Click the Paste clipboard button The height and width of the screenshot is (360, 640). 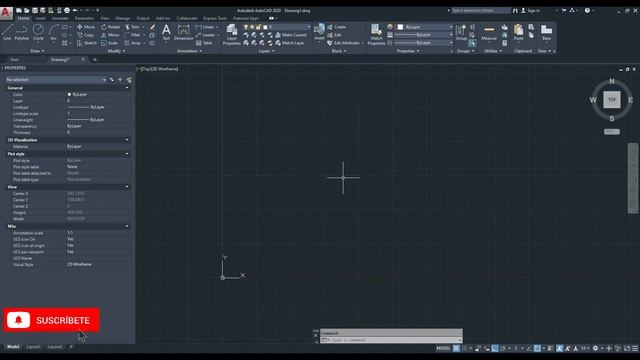pyautogui.click(x=518, y=32)
